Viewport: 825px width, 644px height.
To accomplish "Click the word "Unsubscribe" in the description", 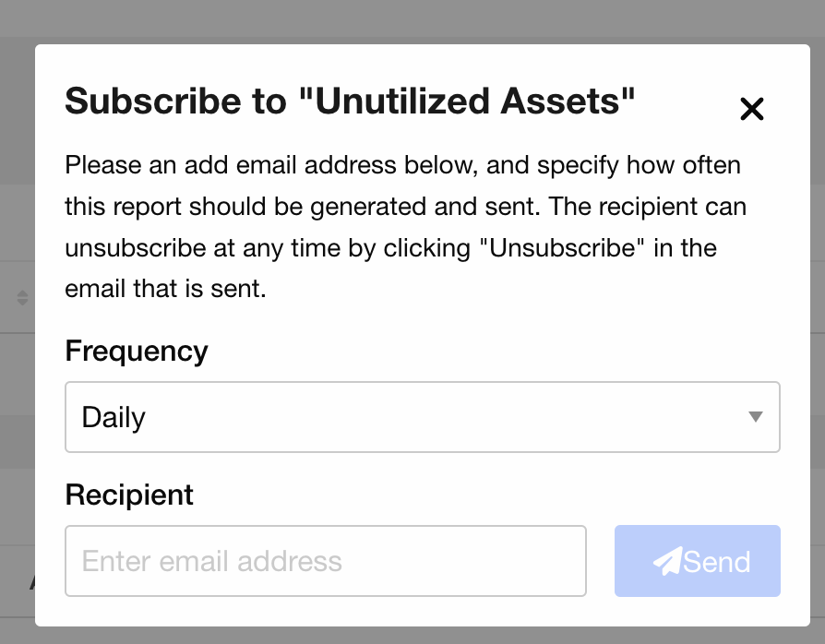I will 562,248.
